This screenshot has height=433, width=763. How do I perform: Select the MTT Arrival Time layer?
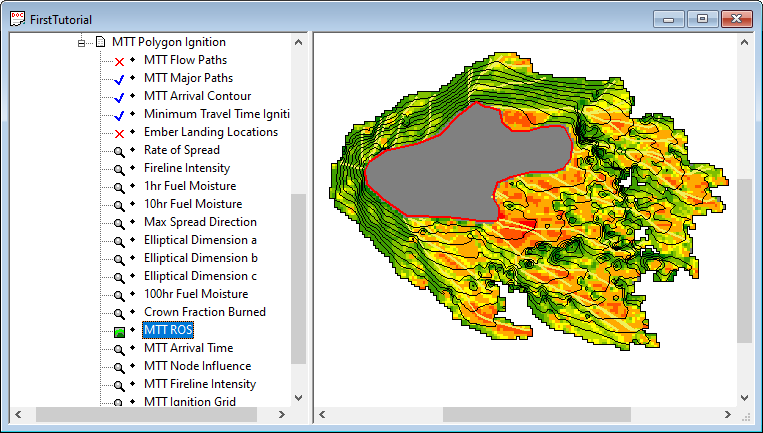[x=188, y=348]
